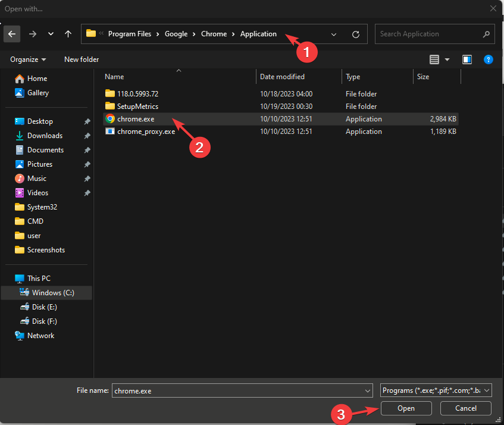
Task: Go forward using the forward arrow
Action: pyautogui.click(x=33, y=34)
